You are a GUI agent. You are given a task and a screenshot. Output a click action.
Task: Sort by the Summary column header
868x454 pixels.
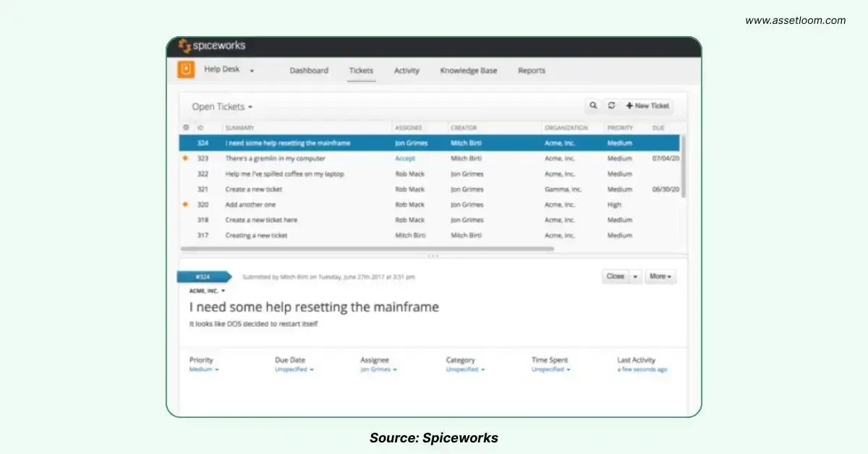(239, 128)
